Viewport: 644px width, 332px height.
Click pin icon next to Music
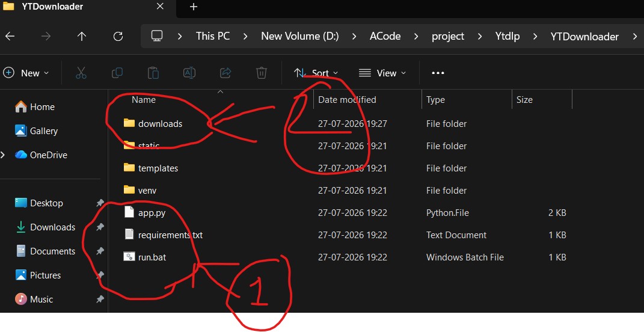coord(100,299)
